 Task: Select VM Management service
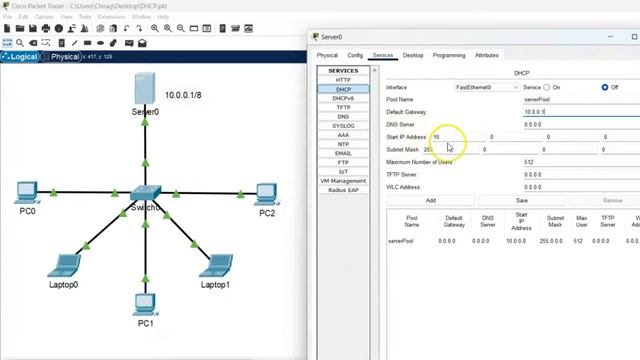[x=343, y=181]
